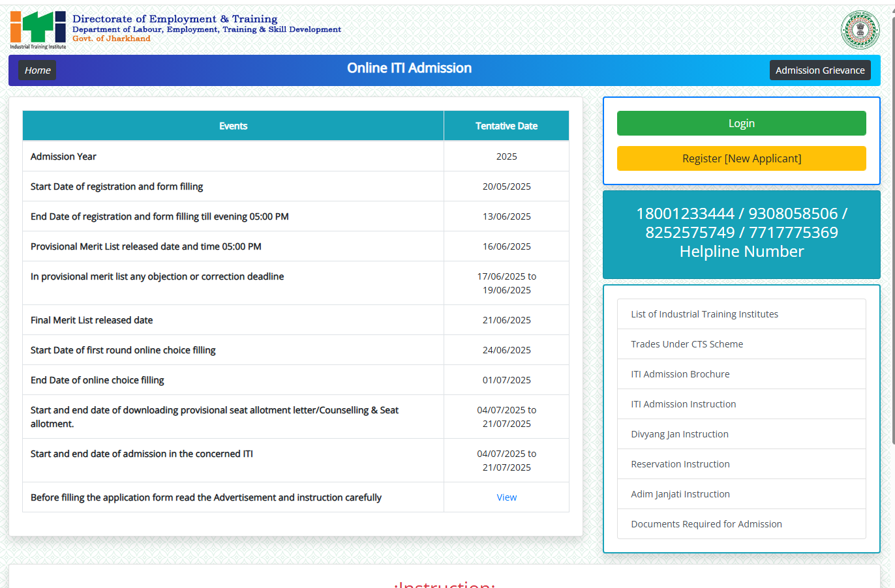The image size is (895, 588).
Task: Click the Jharkhand government emblem
Action: 860,30
